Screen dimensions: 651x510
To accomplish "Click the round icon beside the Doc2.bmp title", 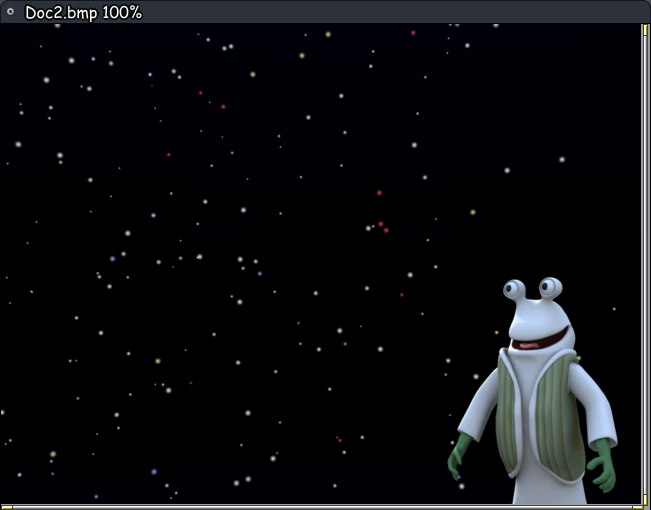I will pos(10,12).
